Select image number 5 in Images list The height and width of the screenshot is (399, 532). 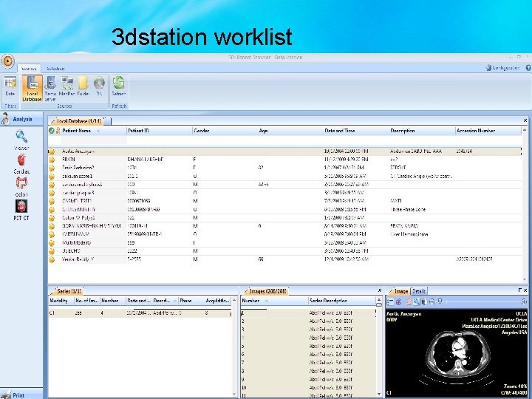(308, 347)
